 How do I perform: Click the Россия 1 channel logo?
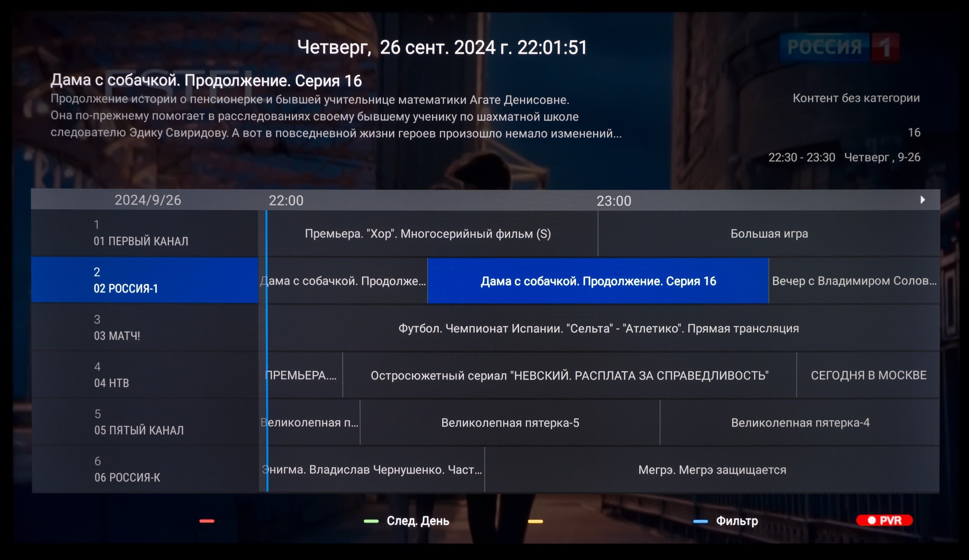[x=840, y=47]
